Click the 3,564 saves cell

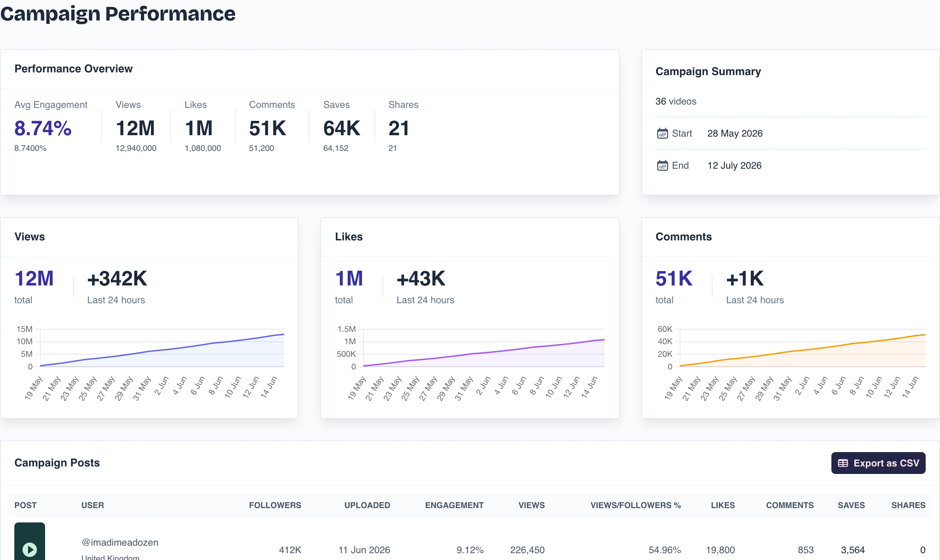point(853,550)
